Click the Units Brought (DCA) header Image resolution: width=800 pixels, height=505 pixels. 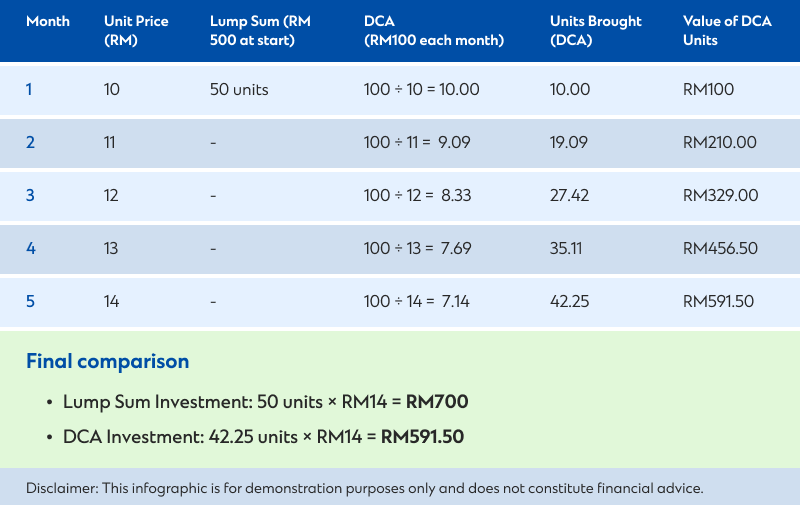tap(596, 31)
